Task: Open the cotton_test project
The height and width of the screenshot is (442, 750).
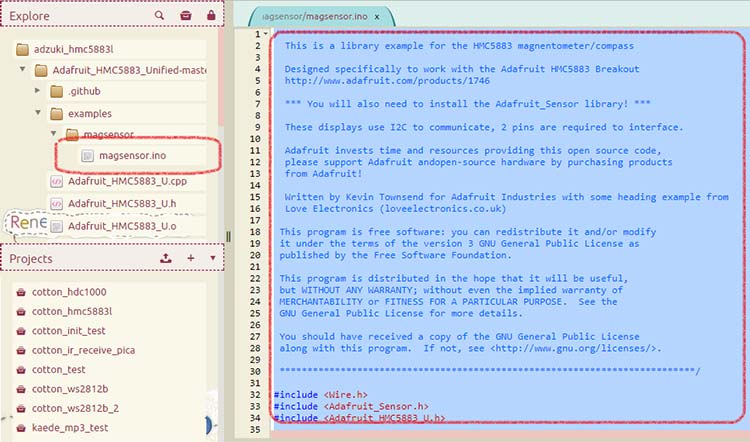Action: [x=58, y=369]
